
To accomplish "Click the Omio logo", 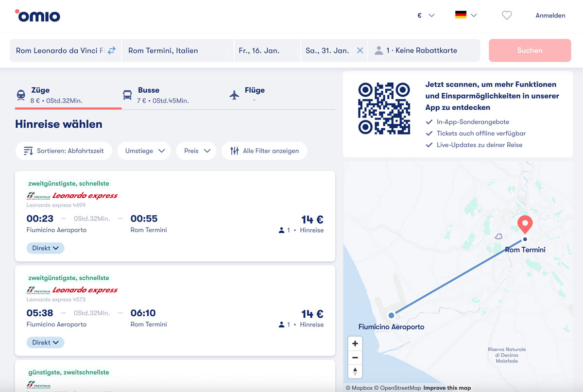I will tap(38, 16).
